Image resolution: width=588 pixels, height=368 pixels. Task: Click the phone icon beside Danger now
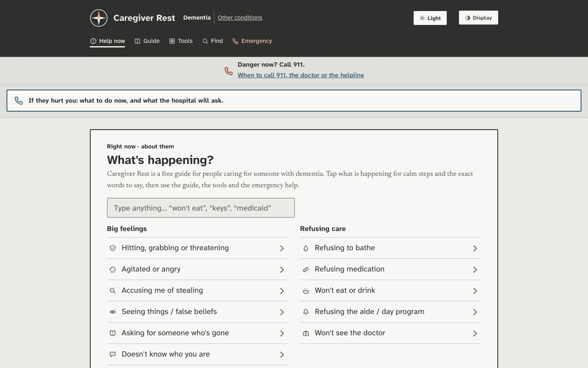[x=229, y=71]
